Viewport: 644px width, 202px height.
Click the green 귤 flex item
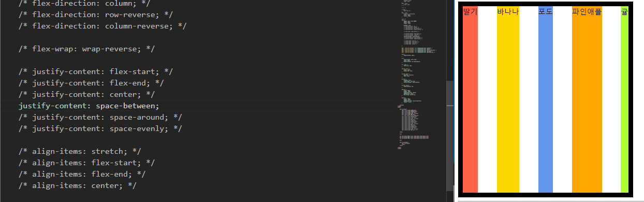click(x=624, y=99)
